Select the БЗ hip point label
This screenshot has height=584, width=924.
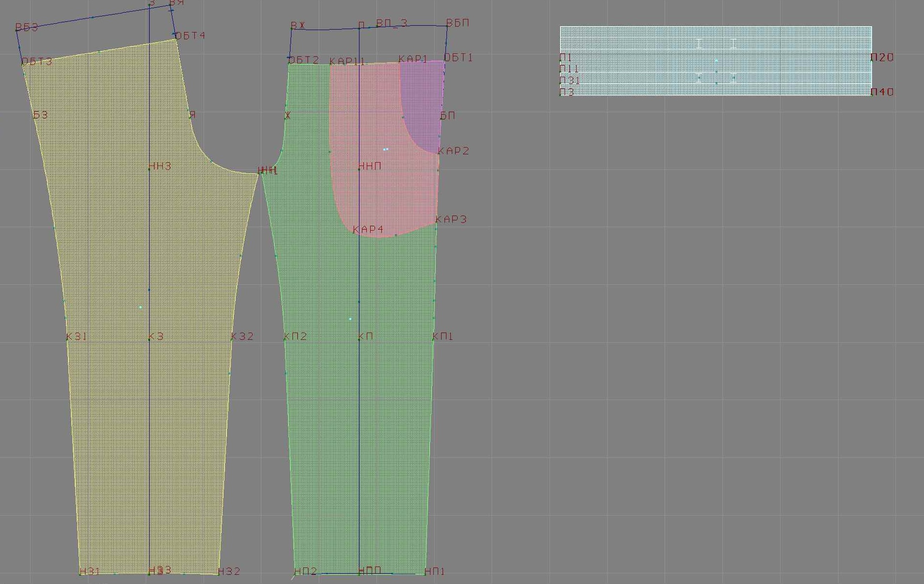tap(40, 115)
